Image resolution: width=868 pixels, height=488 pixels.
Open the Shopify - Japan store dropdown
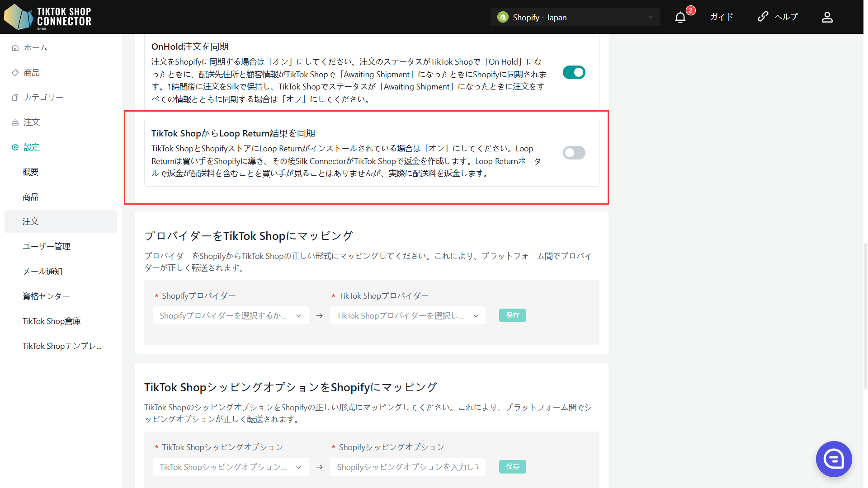[575, 17]
